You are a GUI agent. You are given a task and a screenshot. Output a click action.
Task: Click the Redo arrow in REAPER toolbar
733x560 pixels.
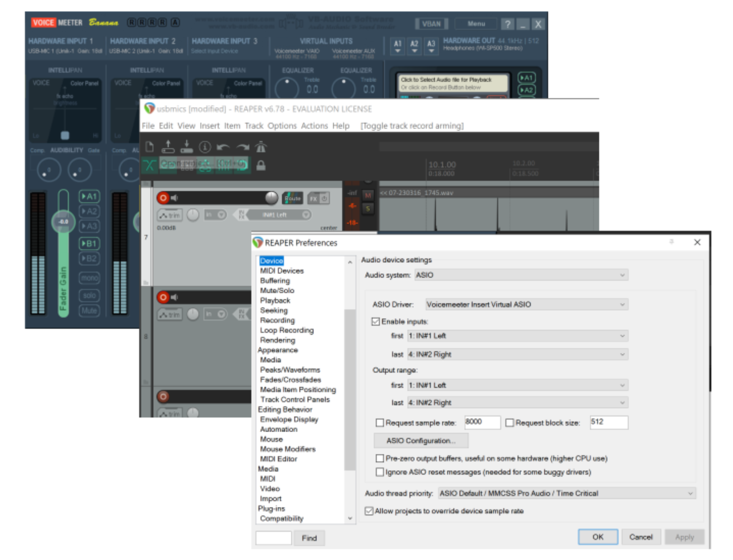point(243,147)
